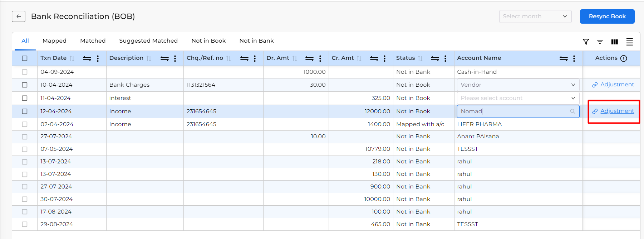Sort by Status using arrows icon
The height and width of the screenshot is (239, 644).
[x=420, y=58]
